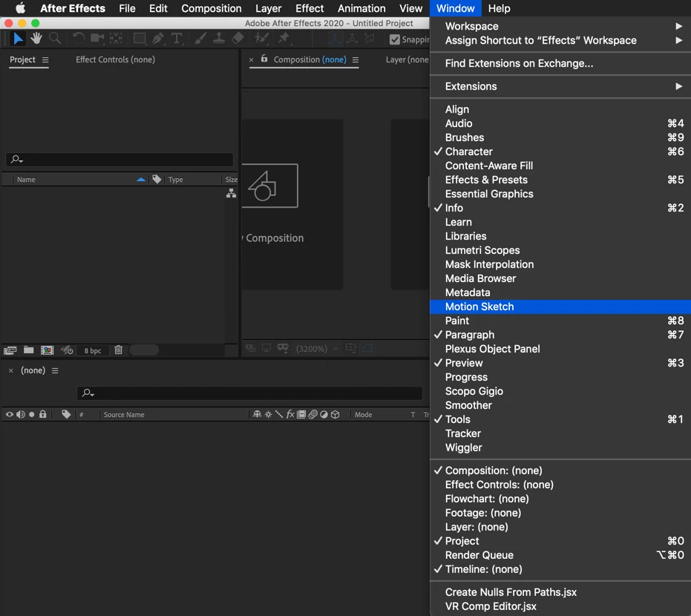Screen dimensions: 691x616
Task: Open the Wiggler panel
Action: pyautogui.click(x=560, y=448)
